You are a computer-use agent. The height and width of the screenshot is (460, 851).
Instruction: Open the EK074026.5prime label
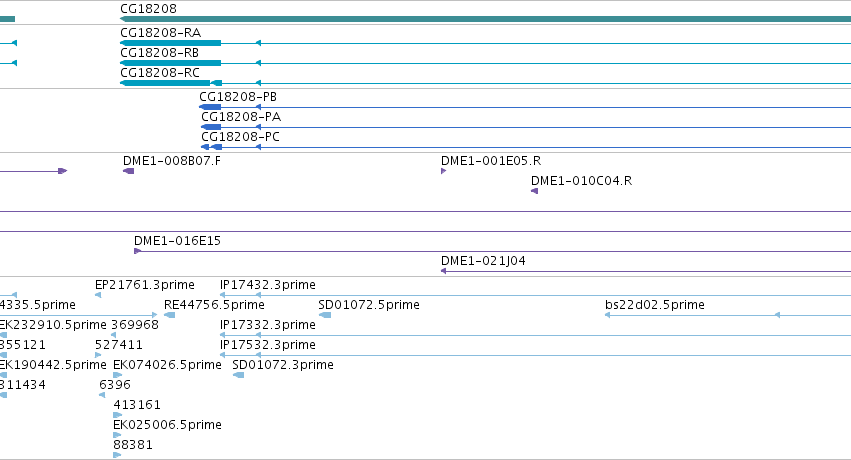pos(167,365)
